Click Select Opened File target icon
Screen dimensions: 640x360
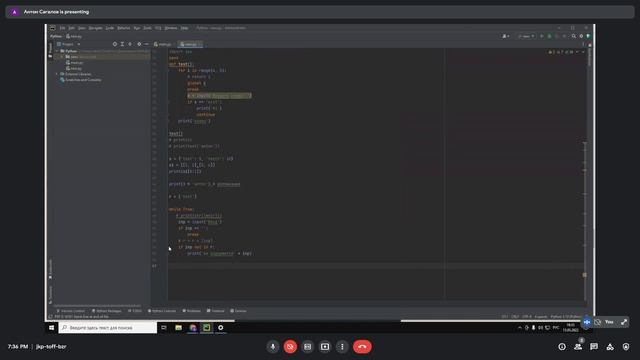115,44
